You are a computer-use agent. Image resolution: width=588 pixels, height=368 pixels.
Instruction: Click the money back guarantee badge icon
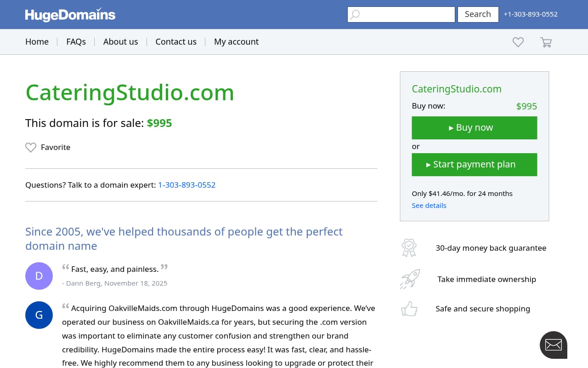pyautogui.click(x=409, y=247)
